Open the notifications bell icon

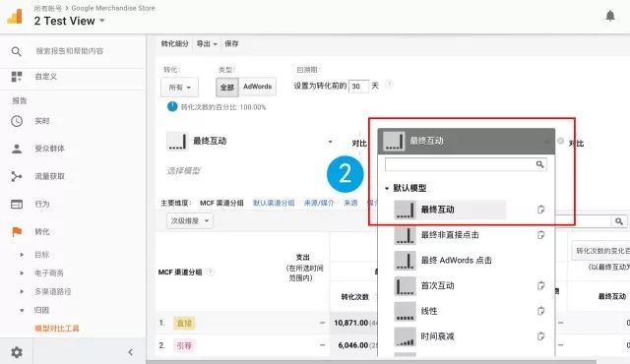pyautogui.click(x=610, y=16)
